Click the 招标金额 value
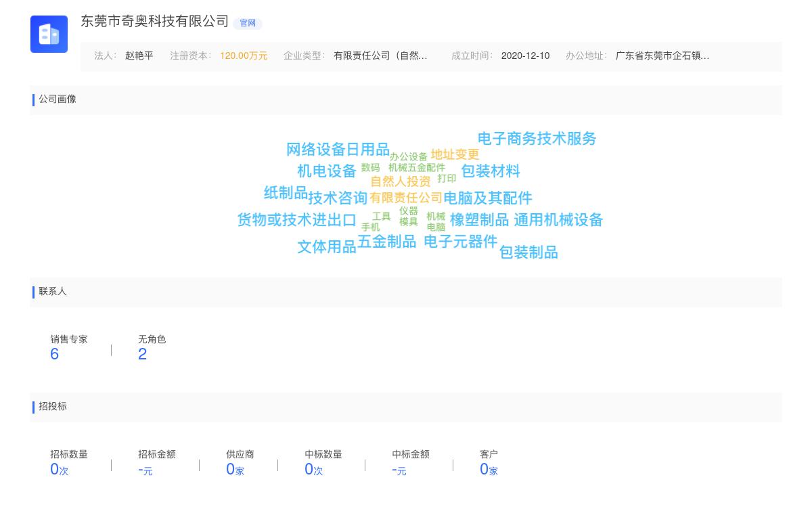812x509 pixels. 145,470
